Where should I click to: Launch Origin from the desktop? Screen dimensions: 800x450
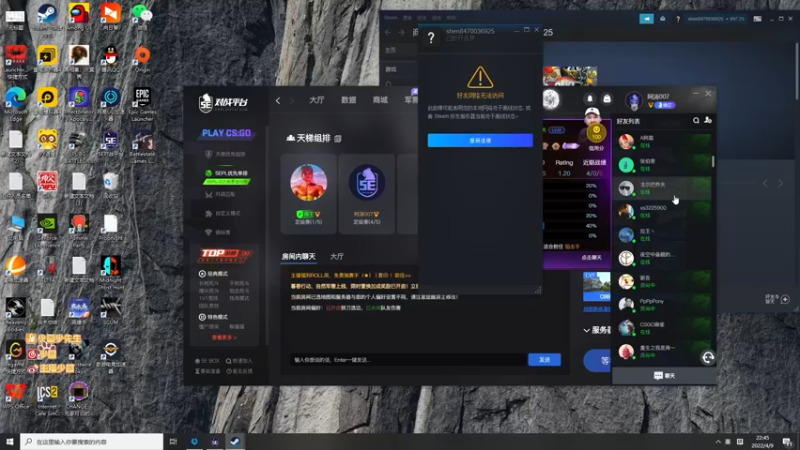click(x=142, y=57)
